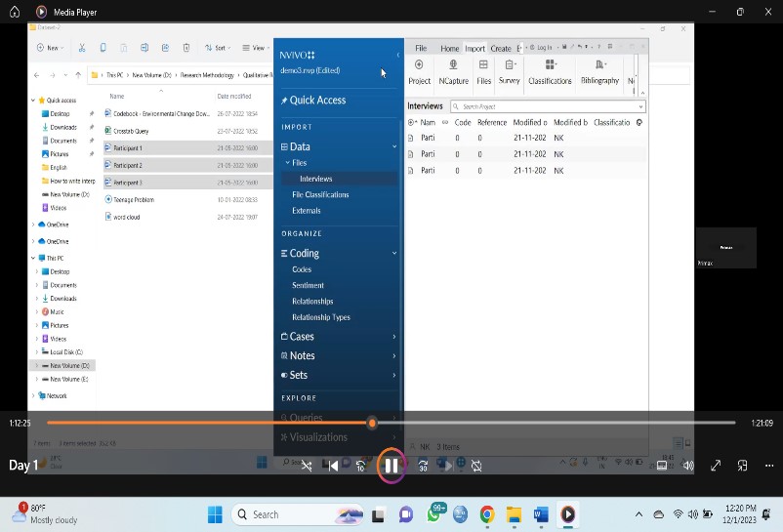This screenshot has width=783, height=532.
Task: Open Microsoft Word from the taskbar
Action: pyautogui.click(x=541, y=514)
